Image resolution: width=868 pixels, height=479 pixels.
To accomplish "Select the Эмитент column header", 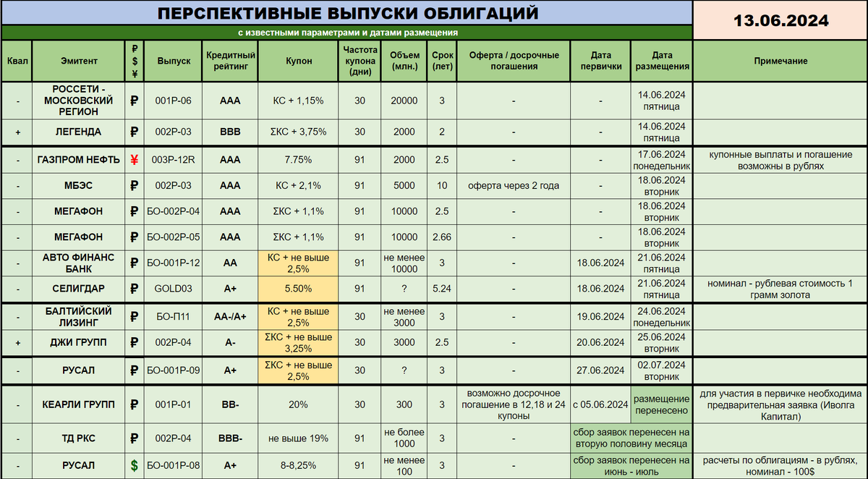I will [x=79, y=61].
